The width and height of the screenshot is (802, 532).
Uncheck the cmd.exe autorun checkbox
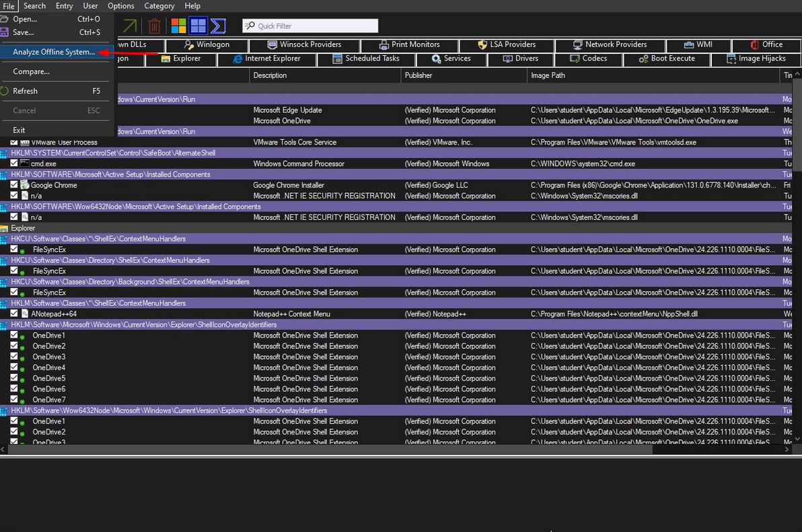[14, 163]
